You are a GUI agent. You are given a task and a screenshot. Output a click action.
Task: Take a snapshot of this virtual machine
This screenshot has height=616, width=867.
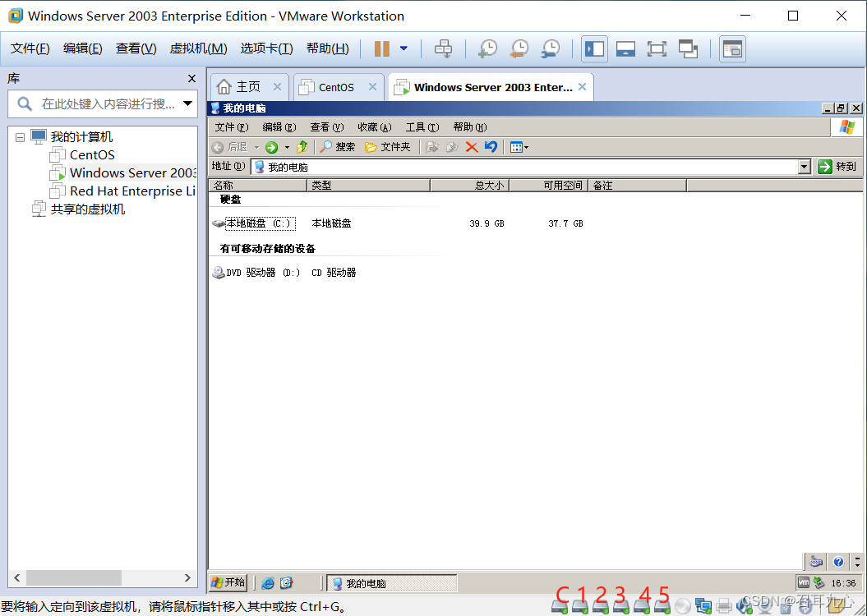pyautogui.click(x=487, y=48)
